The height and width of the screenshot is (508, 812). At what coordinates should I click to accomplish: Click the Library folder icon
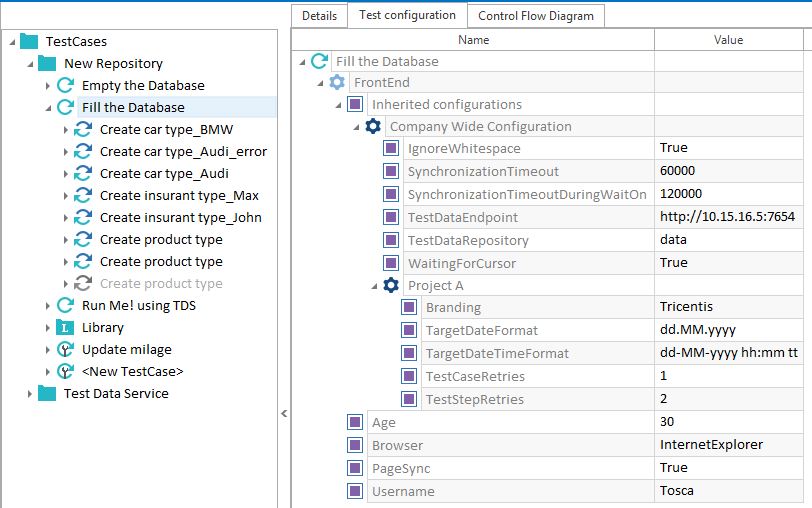pyautogui.click(x=65, y=327)
